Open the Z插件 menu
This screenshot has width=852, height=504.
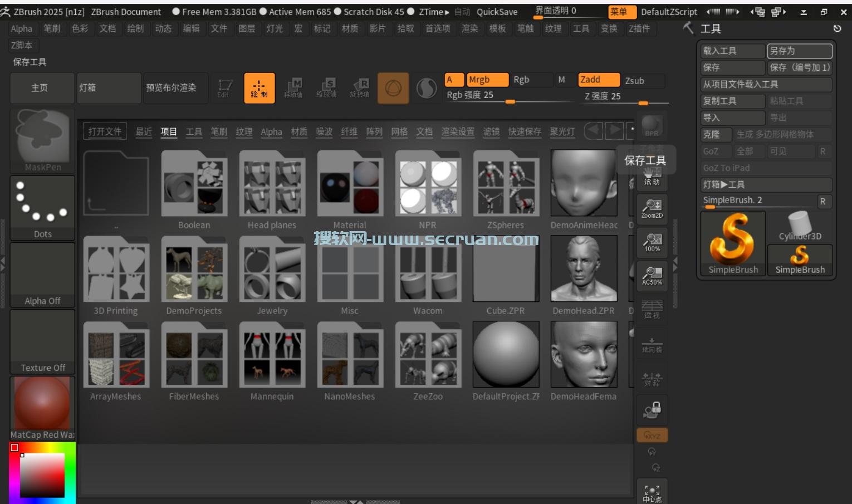639,28
